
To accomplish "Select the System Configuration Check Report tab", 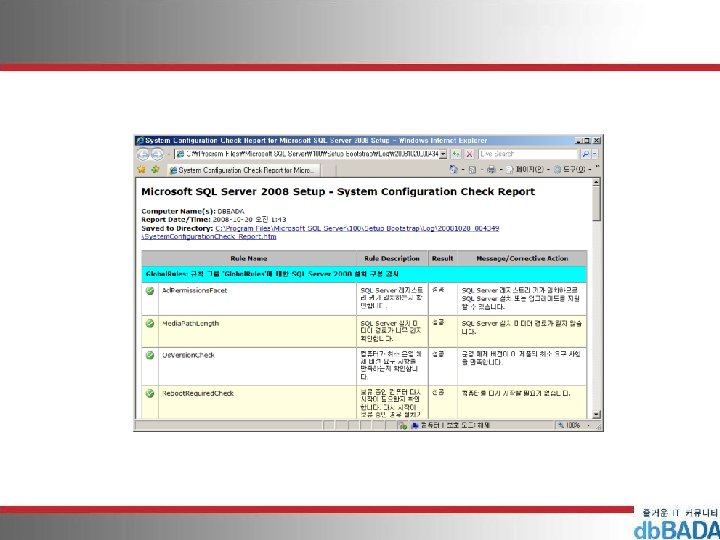I will tap(243, 170).
